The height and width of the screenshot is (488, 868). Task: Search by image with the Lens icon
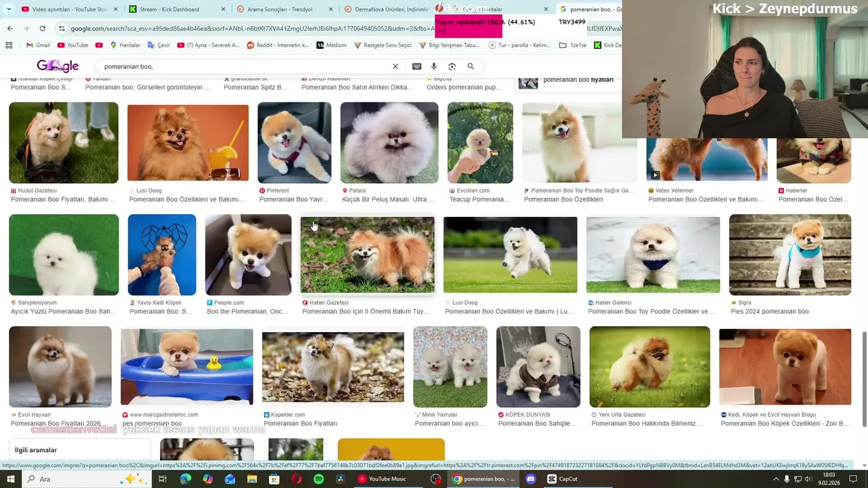click(452, 66)
